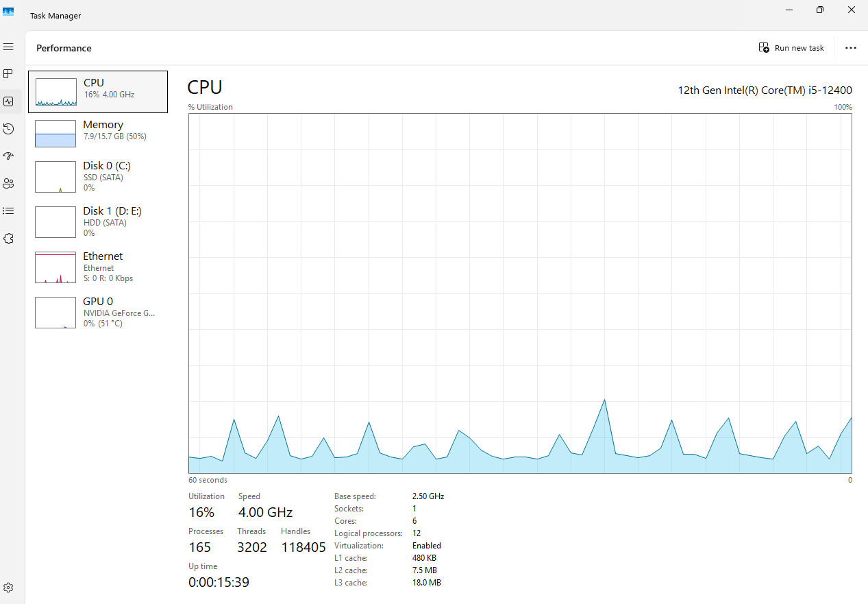Click the NVIDIA GeForce GPU name text
Image resolution: width=868 pixels, height=604 pixels.
(119, 313)
